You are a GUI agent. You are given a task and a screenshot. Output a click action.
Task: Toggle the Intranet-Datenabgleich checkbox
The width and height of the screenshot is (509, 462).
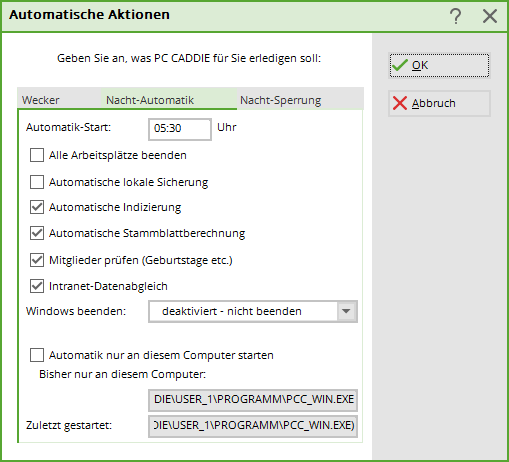tap(37, 286)
